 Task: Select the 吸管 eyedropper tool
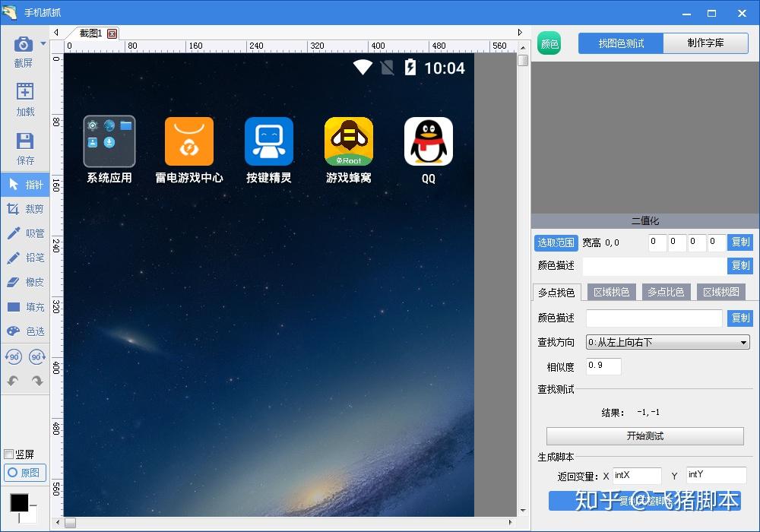coord(25,233)
